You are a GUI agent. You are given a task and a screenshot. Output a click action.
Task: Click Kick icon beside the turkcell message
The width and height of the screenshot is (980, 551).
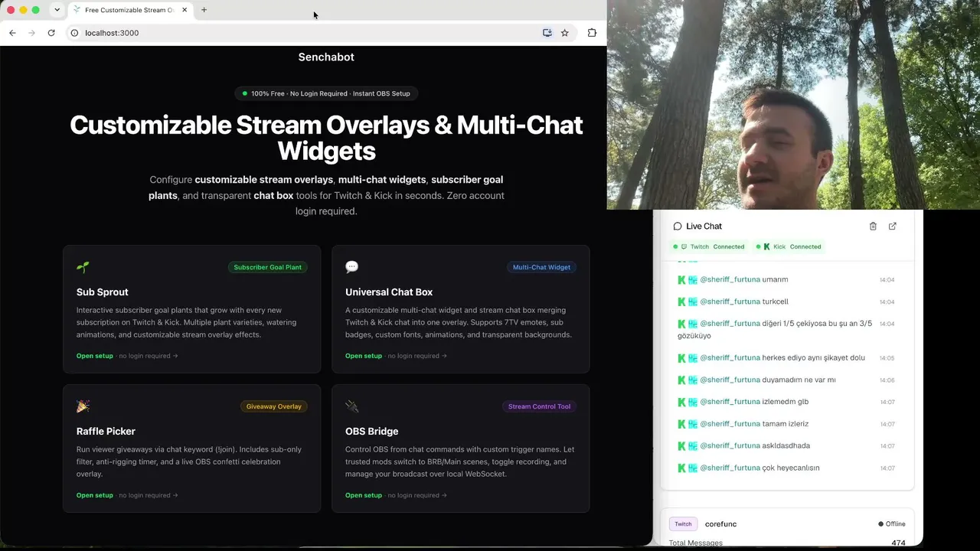pyautogui.click(x=681, y=302)
